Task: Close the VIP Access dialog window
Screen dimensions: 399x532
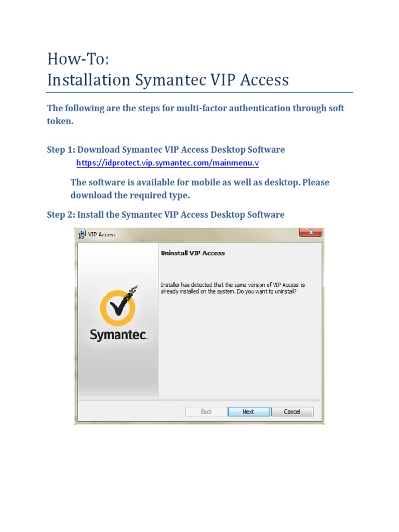Action: (x=311, y=232)
